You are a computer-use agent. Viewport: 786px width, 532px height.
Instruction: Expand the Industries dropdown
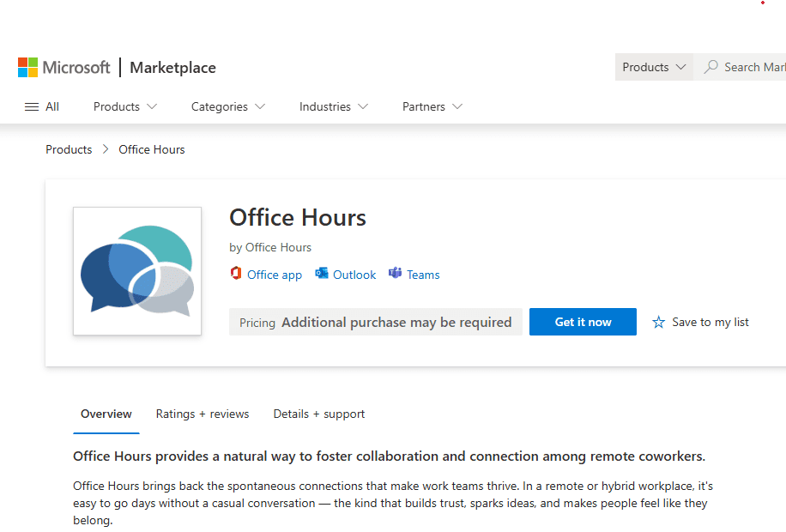coord(334,106)
